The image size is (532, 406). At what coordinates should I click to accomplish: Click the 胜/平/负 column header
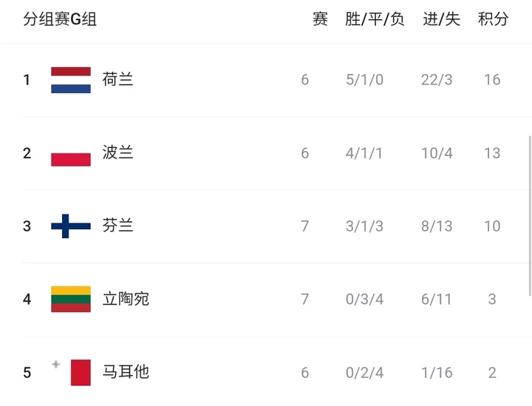point(375,20)
